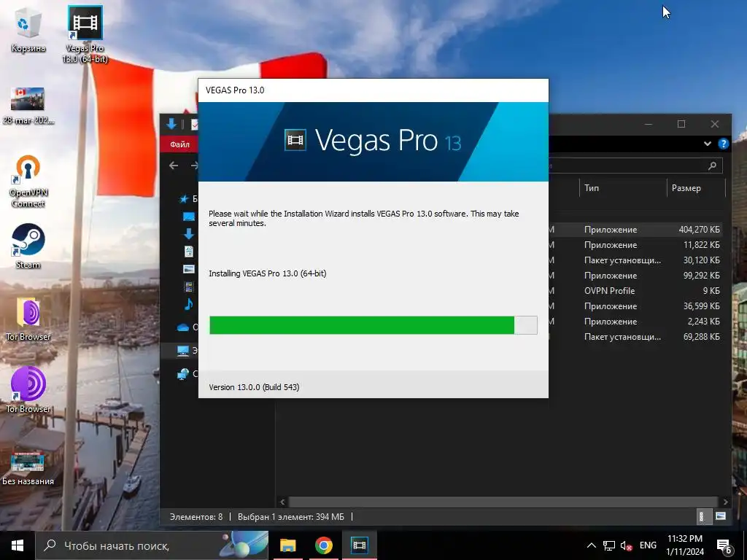The height and width of the screenshot is (560, 747).
Task: Show hidden tray icons with the chevron
Action: (x=591, y=545)
